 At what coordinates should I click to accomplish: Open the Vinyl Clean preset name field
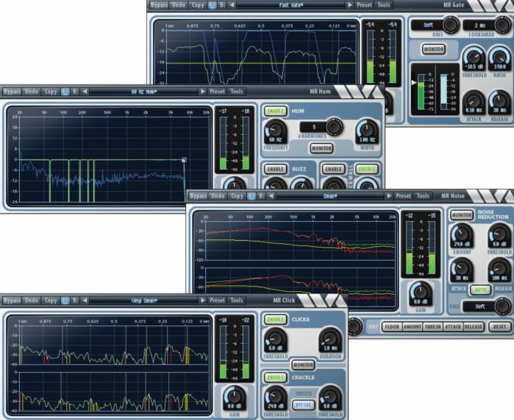pyautogui.click(x=144, y=300)
